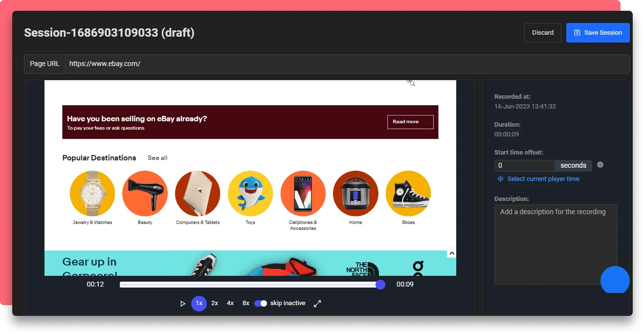Click the Page URL label
Viewport: 644px width, 334px height.
coord(44,64)
